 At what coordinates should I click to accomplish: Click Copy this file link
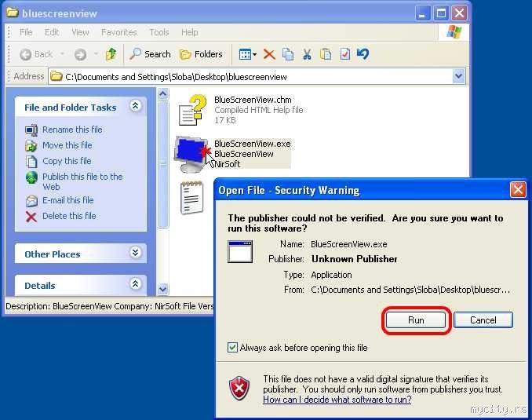coord(67,161)
